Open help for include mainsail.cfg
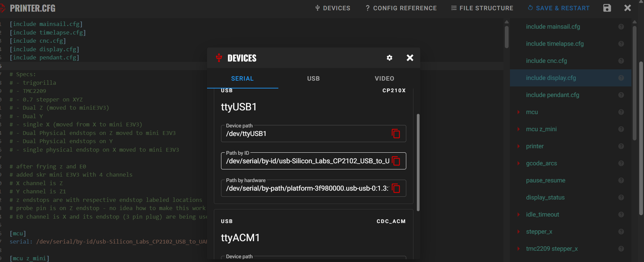This screenshot has height=262, width=644. (x=621, y=27)
